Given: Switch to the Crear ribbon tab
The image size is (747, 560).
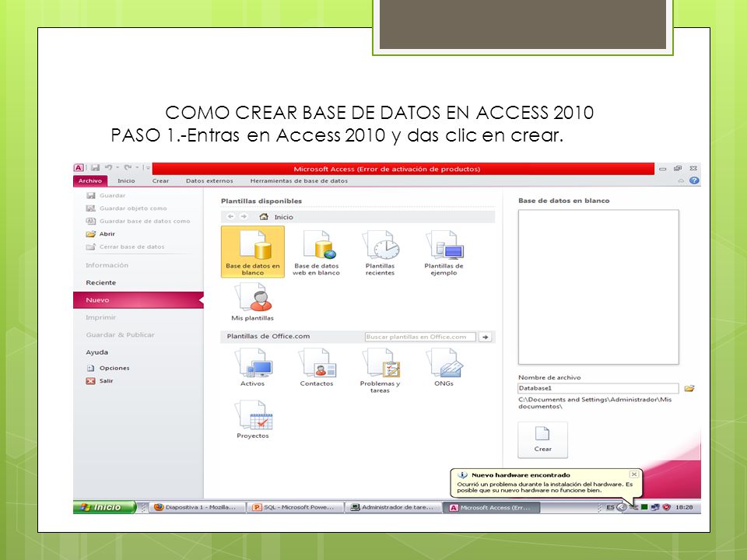Looking at the screenshot, I should pyautogui.click(x=160, y=181).
